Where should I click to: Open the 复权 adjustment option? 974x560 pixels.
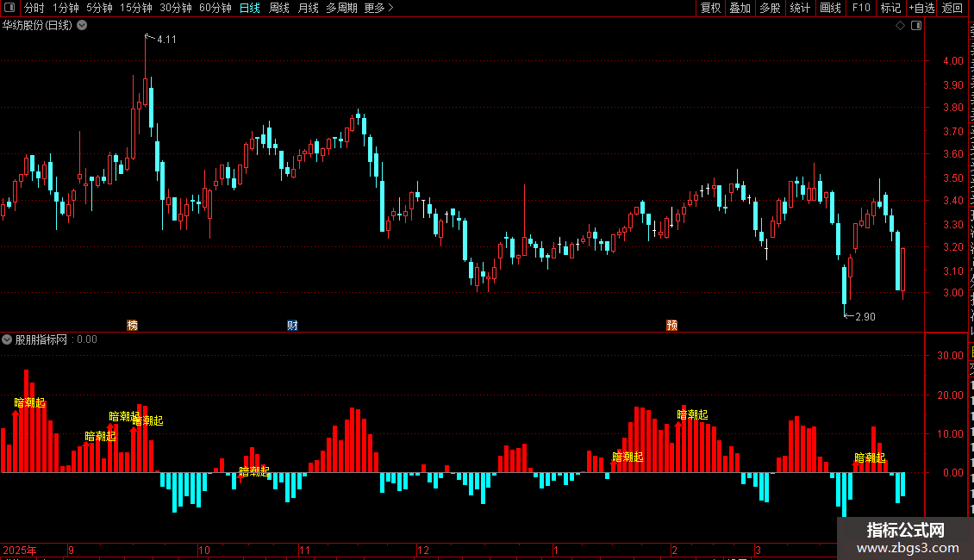tap(710, 8)
